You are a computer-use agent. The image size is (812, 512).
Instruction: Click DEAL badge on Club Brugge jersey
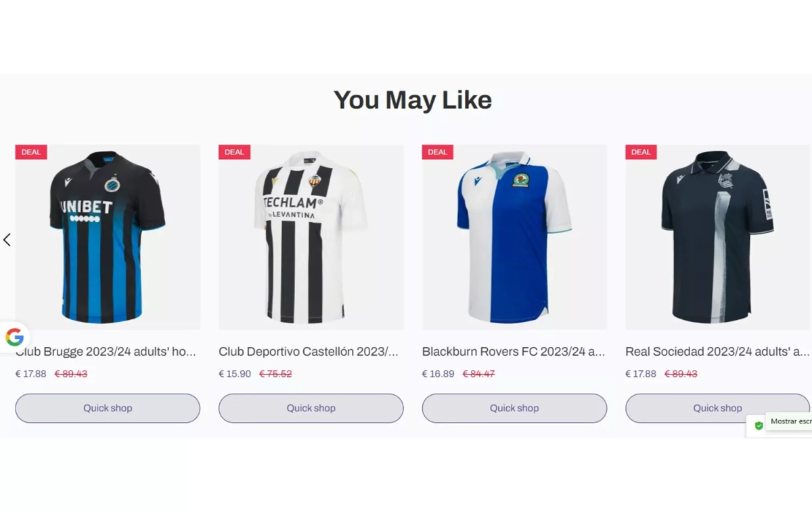[31, 152]
